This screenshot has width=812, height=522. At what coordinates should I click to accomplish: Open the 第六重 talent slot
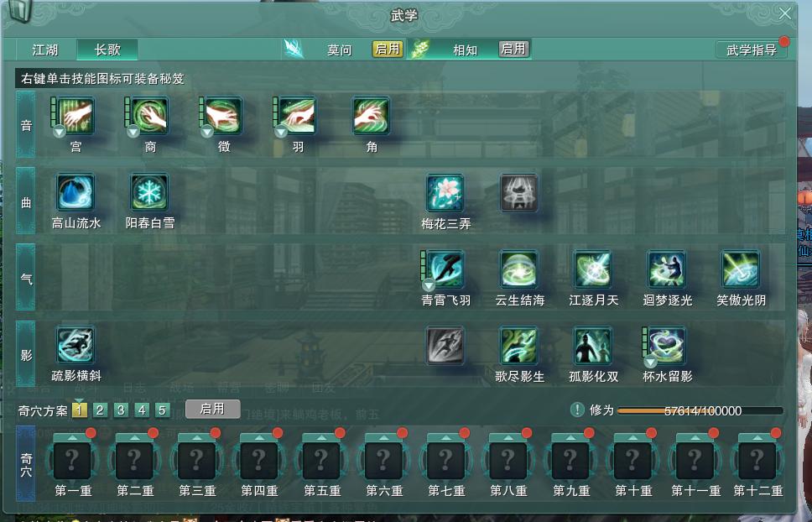(383, 460)
